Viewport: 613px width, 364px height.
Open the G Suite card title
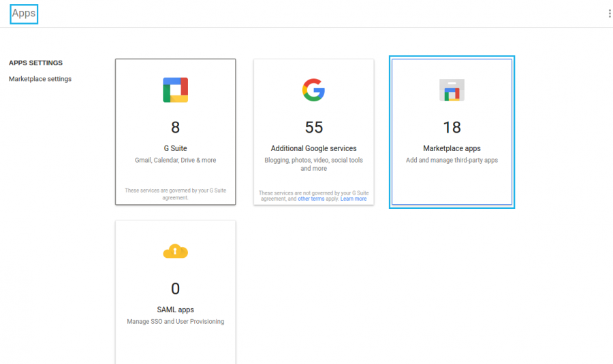point(175,148)
